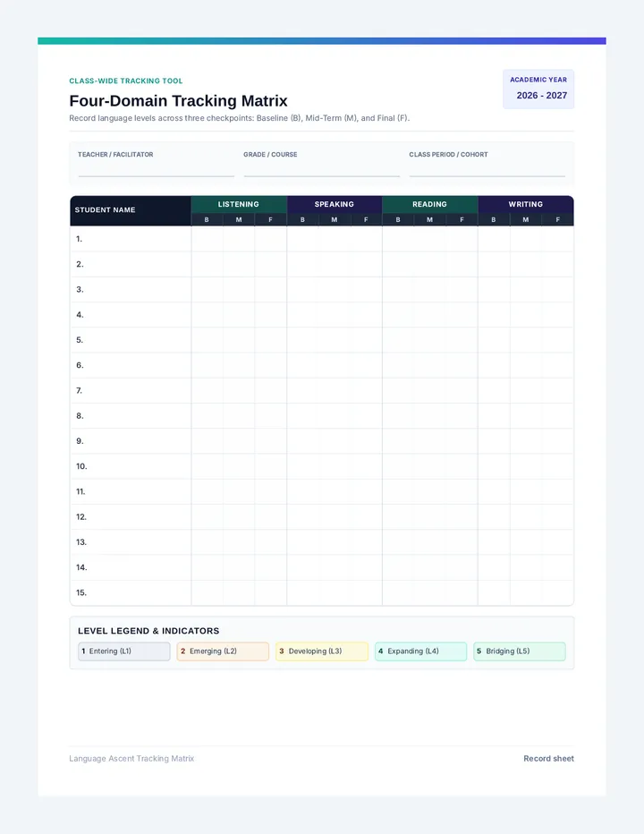Select the Developing (L3) legend chip
644x834 pixels.
coord(322,651)
